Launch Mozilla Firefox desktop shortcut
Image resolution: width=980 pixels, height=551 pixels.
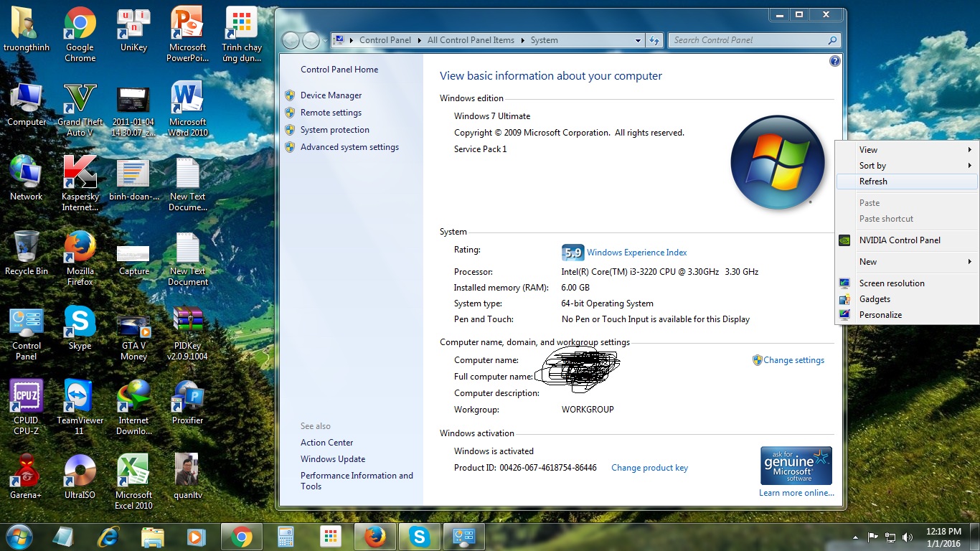[x=80, y=258]
